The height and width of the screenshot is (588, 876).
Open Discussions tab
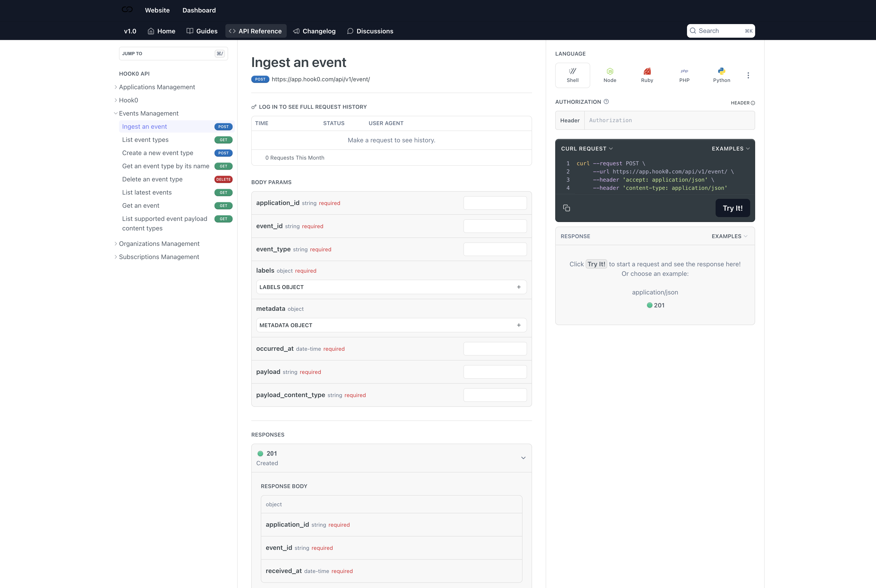coord(370,31)
